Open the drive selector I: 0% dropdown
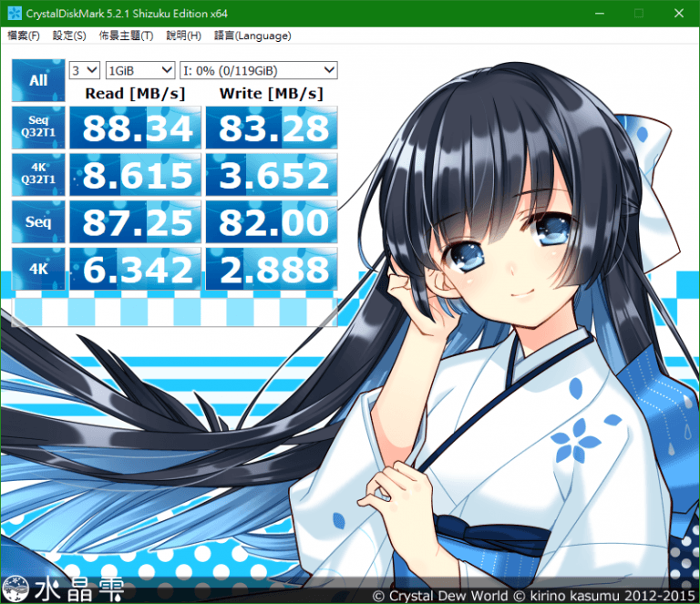The image size is (700, 604). 259,70
